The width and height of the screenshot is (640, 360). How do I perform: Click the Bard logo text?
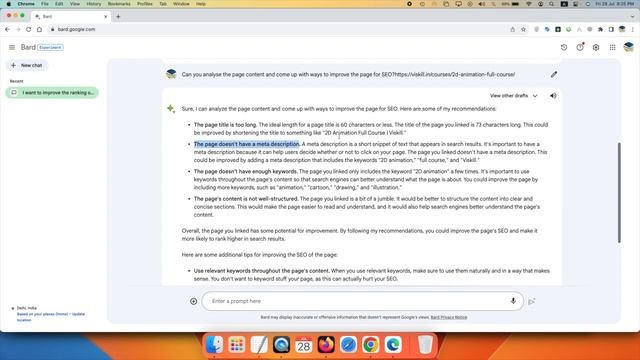tap(28, 47)
